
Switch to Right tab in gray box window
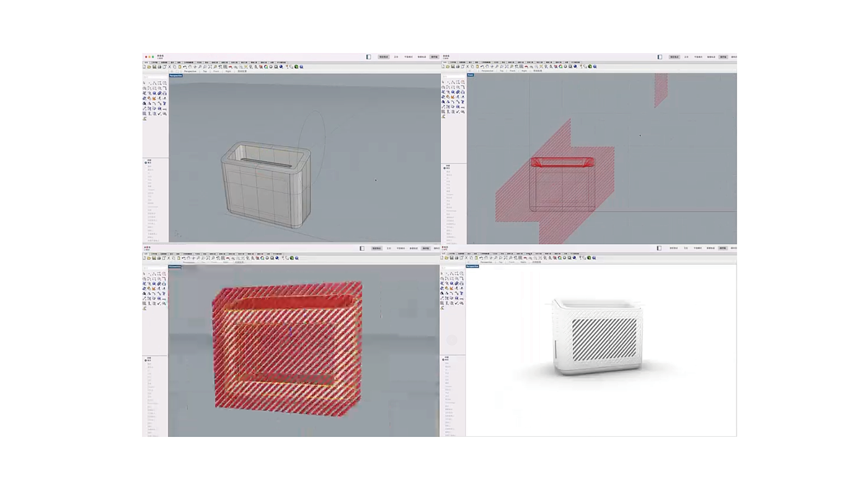tap(228, 71)
